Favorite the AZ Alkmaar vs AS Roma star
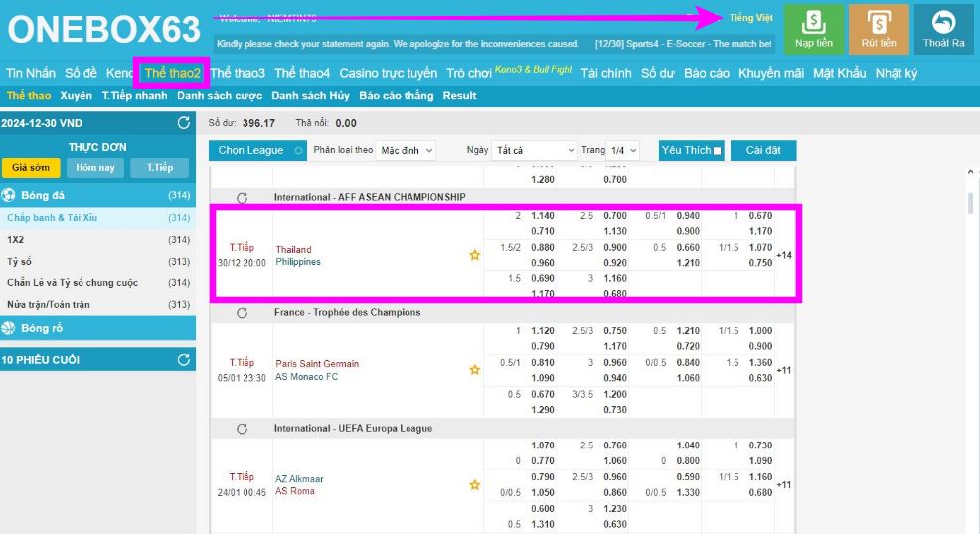980x534 pixels. [475, 484]
